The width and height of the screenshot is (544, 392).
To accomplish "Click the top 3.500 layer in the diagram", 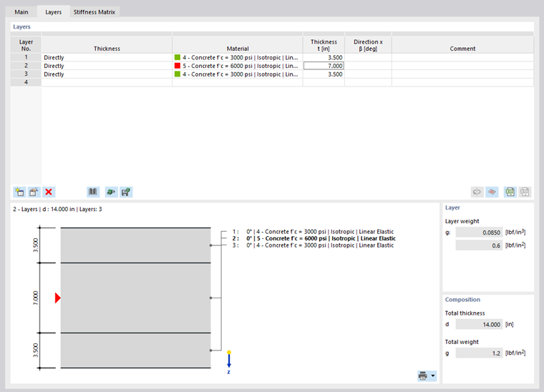I will [x=136, y=245].
